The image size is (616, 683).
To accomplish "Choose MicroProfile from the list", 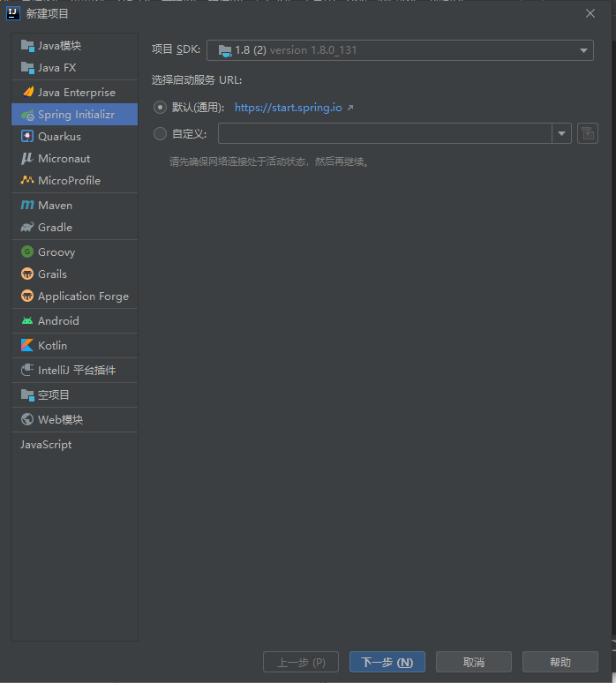I will pyautogui.click(x=74, y=180).
